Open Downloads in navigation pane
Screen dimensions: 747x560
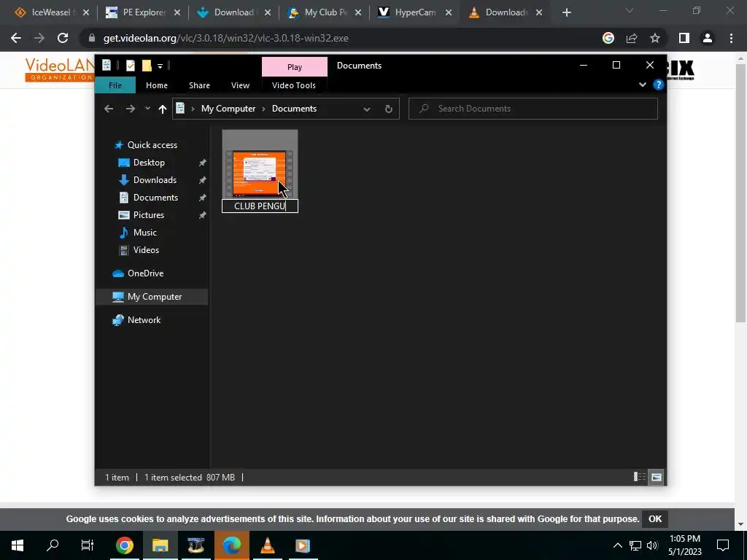click(x=155, y=180)
